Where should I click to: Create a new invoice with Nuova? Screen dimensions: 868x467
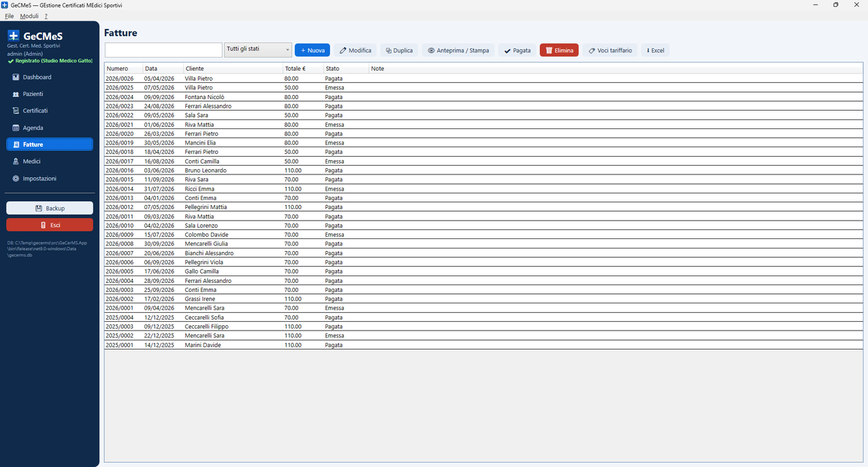(x=312, y=50)
